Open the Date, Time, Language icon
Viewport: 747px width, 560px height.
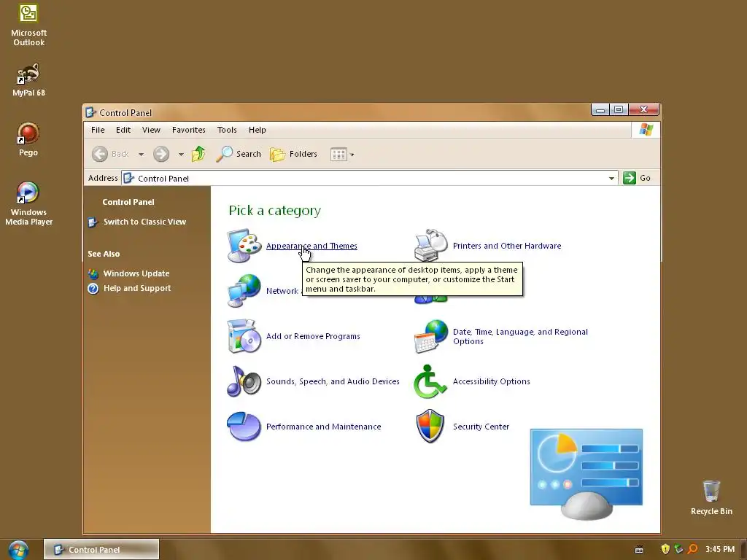430,336
